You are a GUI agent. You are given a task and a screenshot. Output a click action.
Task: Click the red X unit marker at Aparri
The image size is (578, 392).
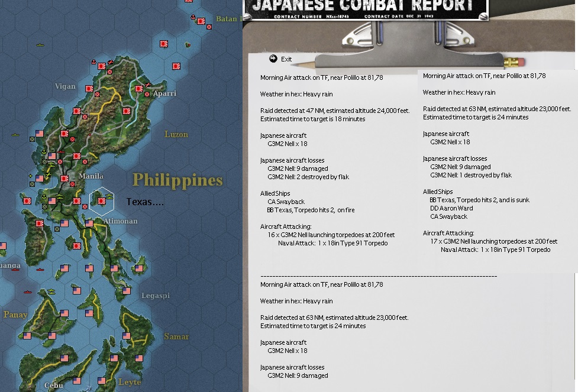(x=147, y=95)
